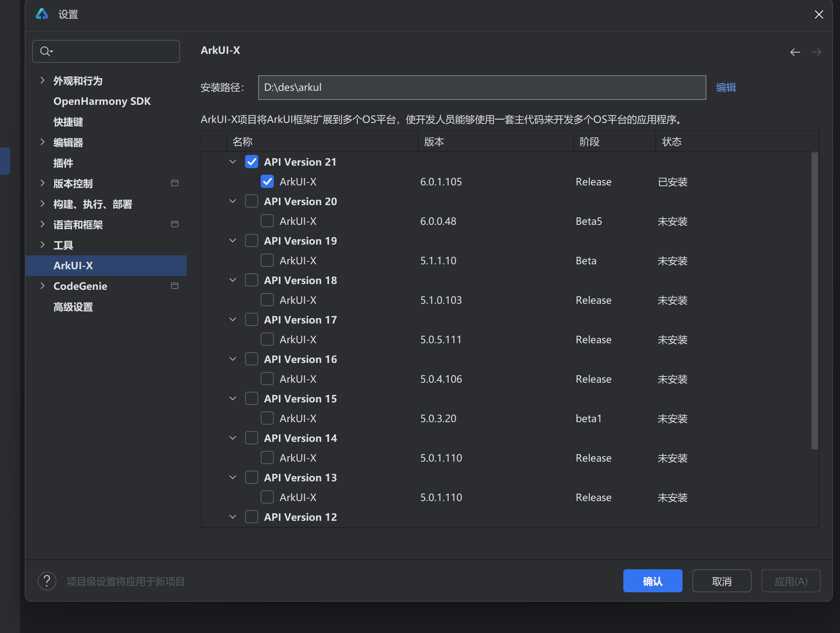This screenshot has width=840, height=633.
Task: Expand the 外观和行为 settings section
Action: 42,81
